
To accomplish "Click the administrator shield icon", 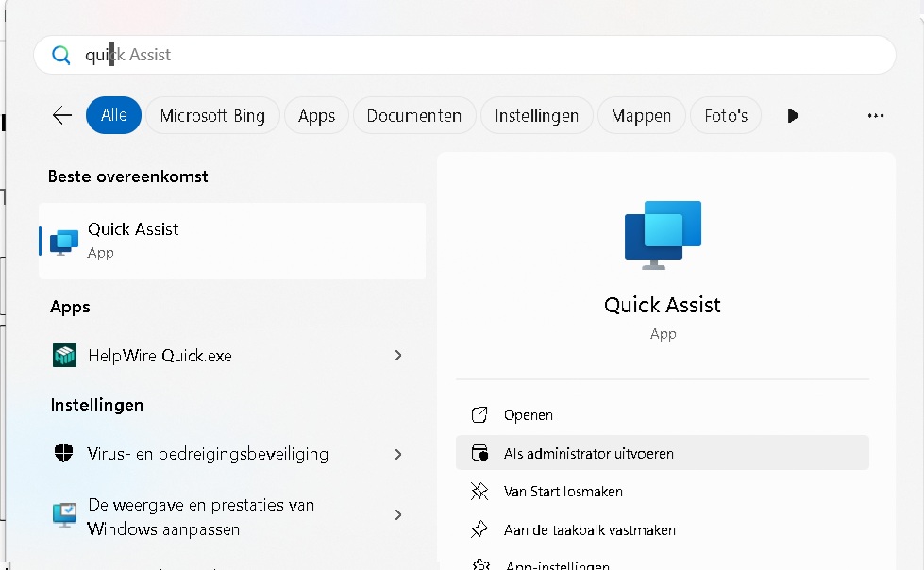I will [479, 453].
